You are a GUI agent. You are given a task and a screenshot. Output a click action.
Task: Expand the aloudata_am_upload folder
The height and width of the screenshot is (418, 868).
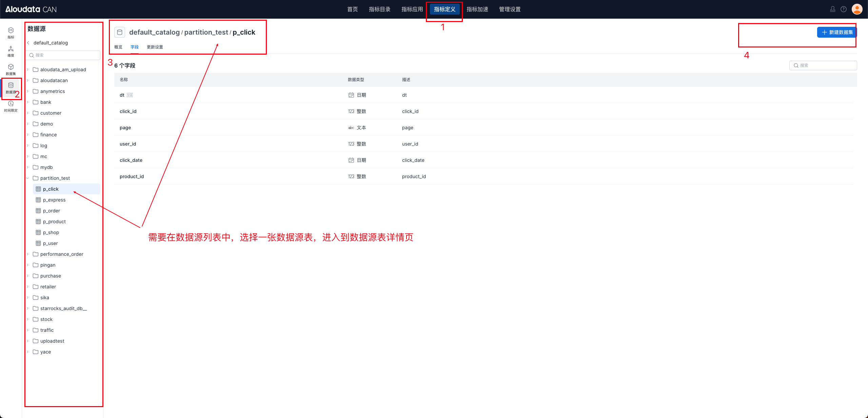28,70
